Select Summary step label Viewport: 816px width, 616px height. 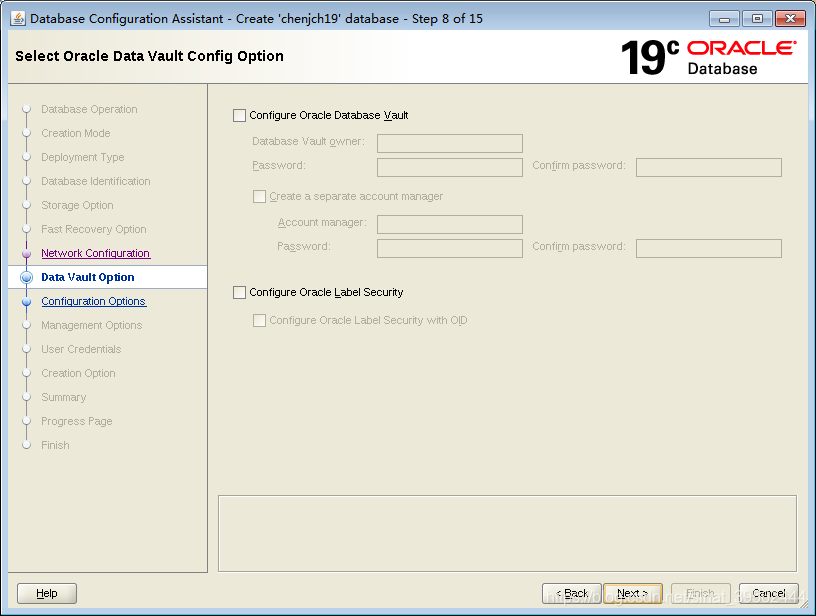tap(63, 397)
